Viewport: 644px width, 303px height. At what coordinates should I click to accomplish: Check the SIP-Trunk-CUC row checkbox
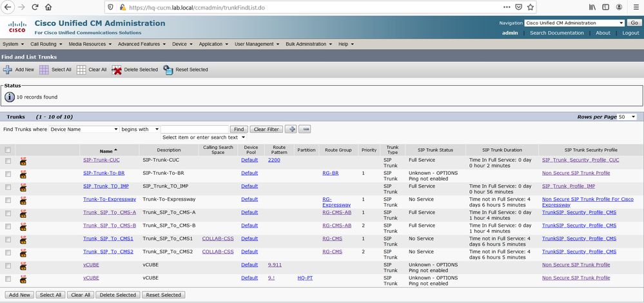click(8, 161)
